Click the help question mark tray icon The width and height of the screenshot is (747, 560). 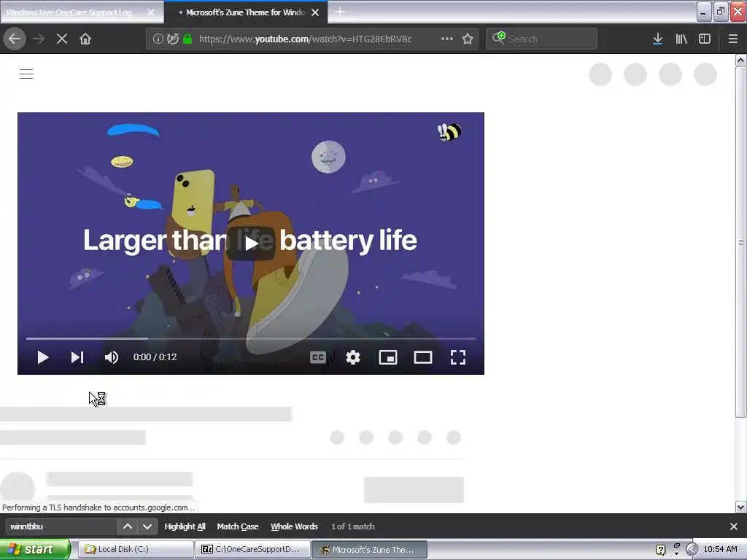[x=660, y=550]
